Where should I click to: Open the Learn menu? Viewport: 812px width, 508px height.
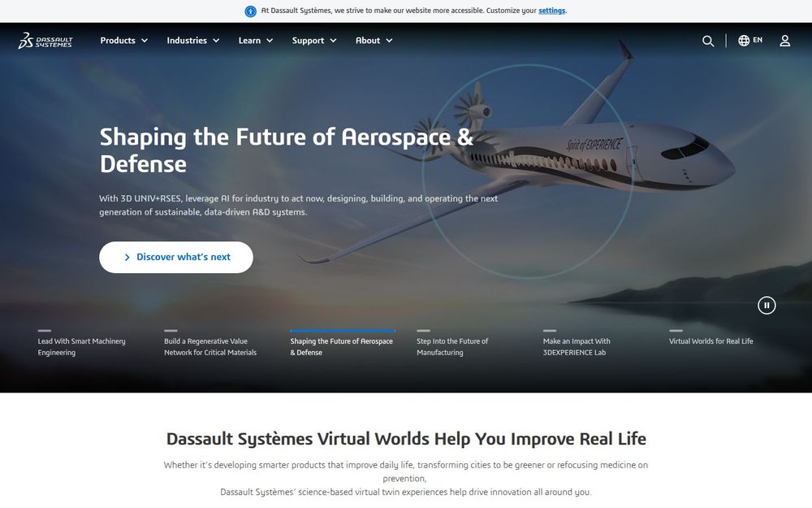(255, 40)
